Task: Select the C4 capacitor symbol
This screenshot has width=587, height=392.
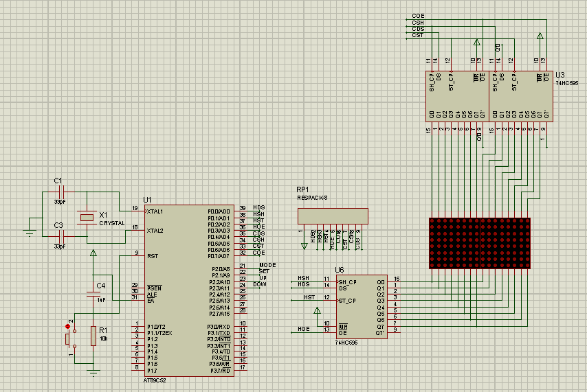Action: coord(93,294)
